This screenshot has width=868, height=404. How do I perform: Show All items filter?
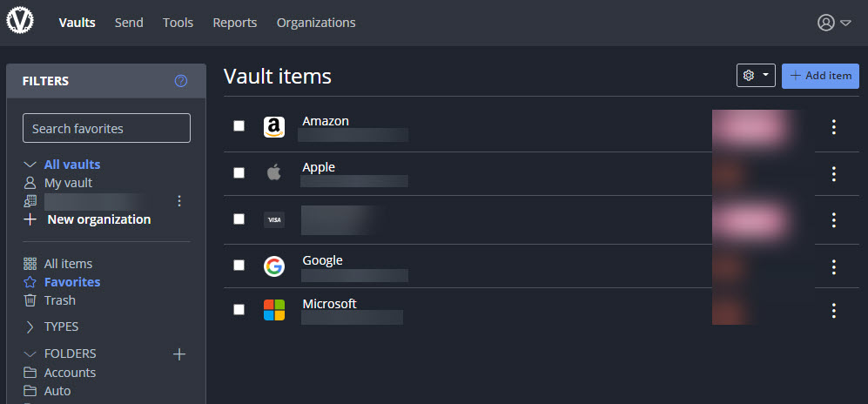pyautogui.click(x=68, y=264)
